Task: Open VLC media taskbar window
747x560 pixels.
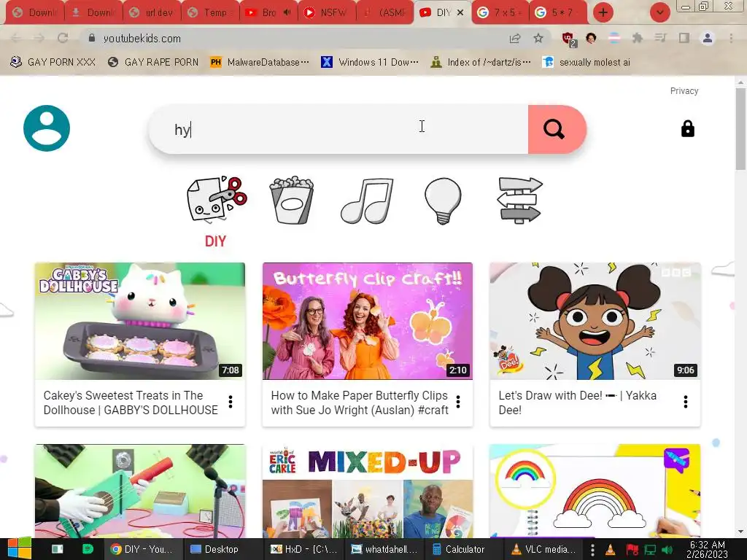Action: point(544,549)
